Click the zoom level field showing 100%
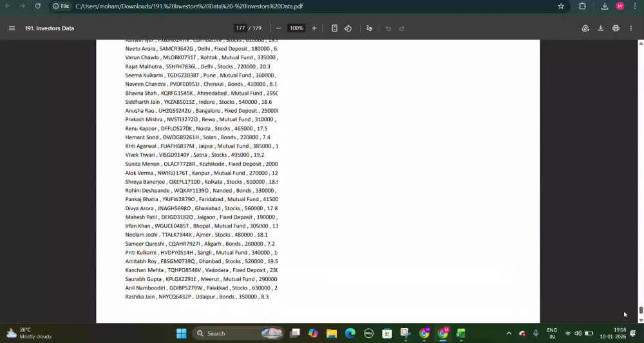The image size is (644, 343). coord(296,28)
